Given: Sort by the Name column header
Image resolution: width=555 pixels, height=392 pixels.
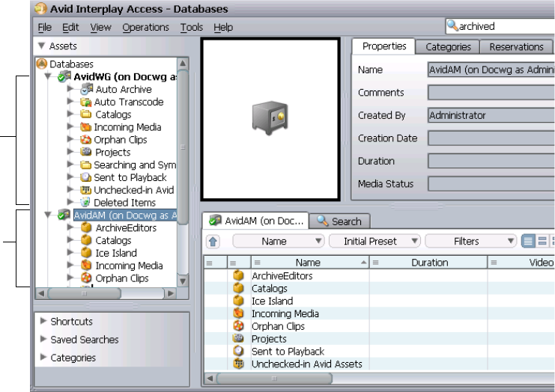Looking at the screenshot, I should pyautogui.click(x=310, y=263).
